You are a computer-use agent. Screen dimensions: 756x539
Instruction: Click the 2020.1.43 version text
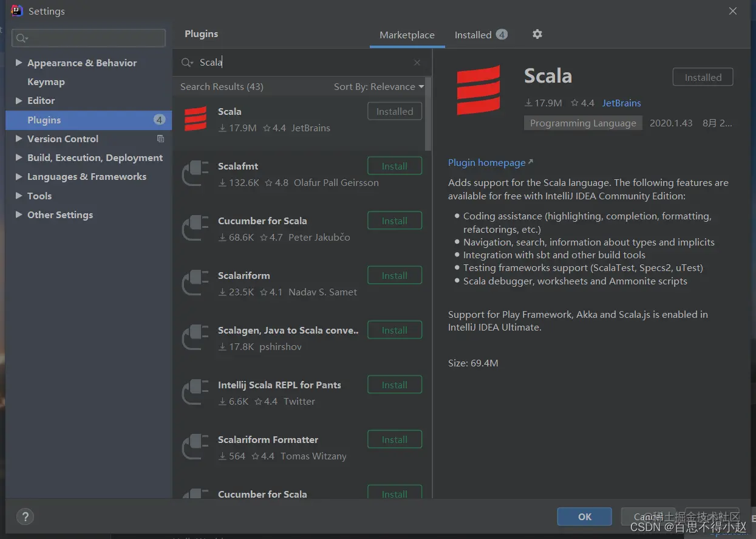pyautogui.click(x=671, y=123)
